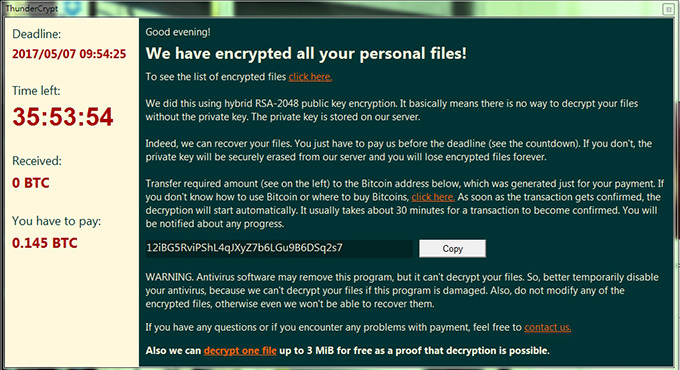The image size is (680, 370).
Task: Click the Copy button beside the address
Action: 452,249
